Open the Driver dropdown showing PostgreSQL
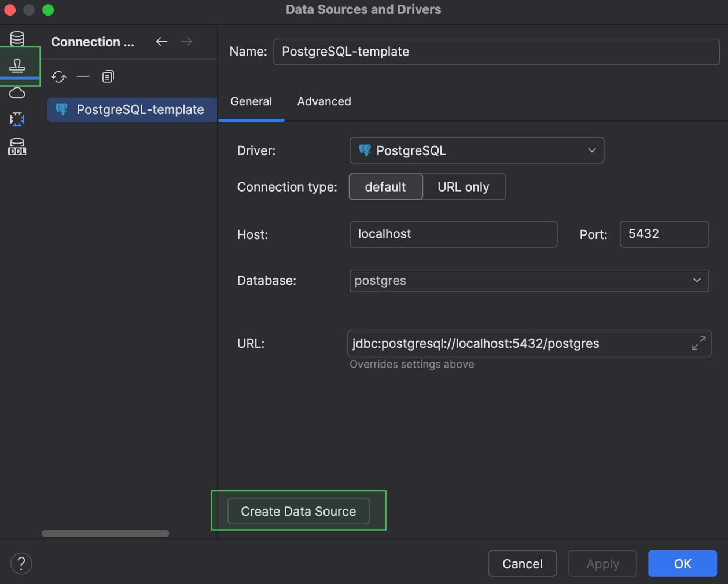 (476, 150)
